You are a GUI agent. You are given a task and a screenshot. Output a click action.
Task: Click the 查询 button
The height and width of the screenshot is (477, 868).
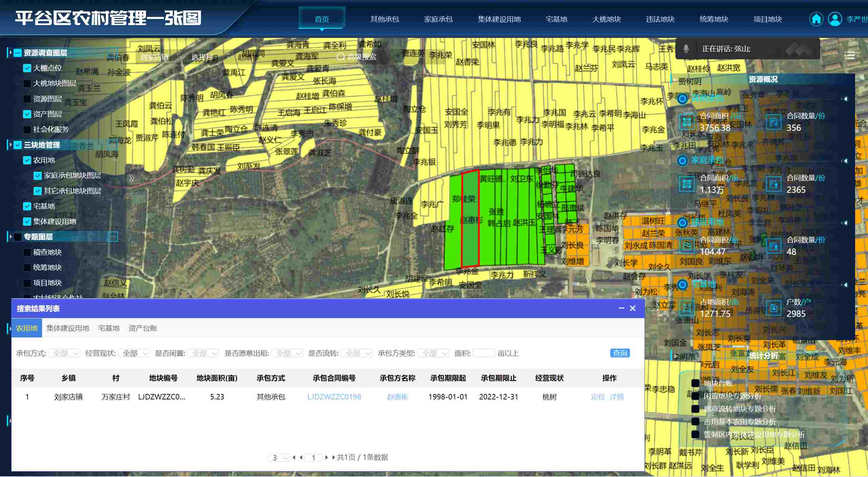[620, 353]
